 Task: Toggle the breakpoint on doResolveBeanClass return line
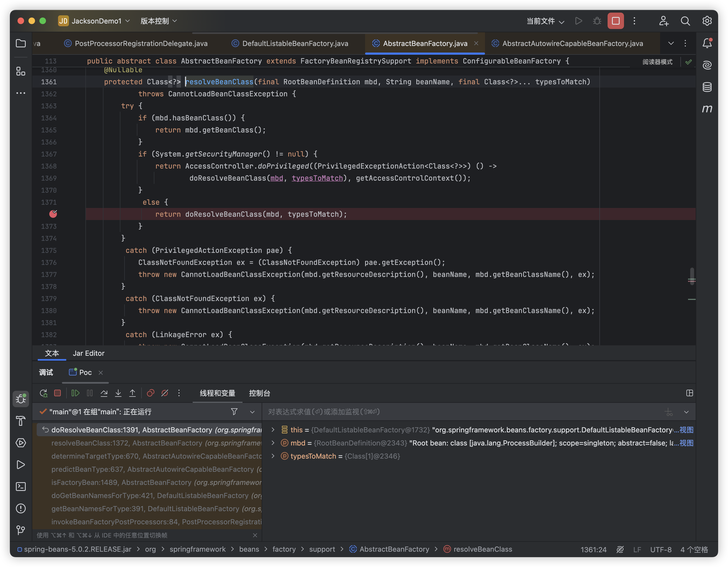(x=53, y=214)
